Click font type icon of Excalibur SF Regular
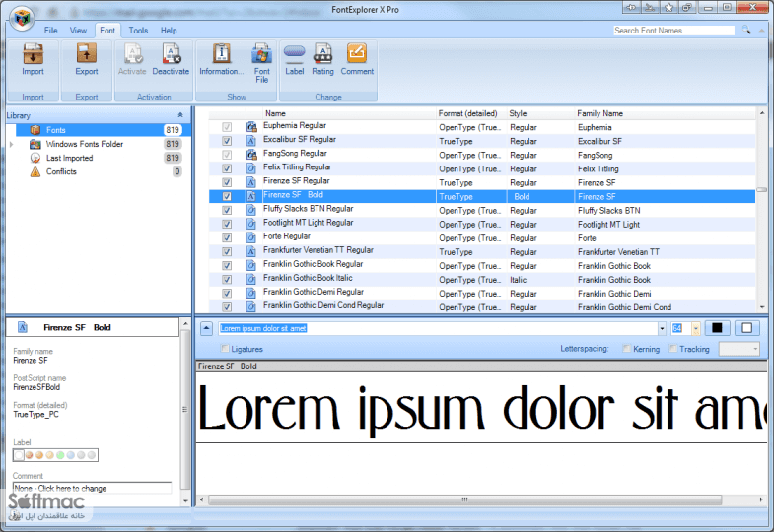The image size is (774, 532). (251, 141)
